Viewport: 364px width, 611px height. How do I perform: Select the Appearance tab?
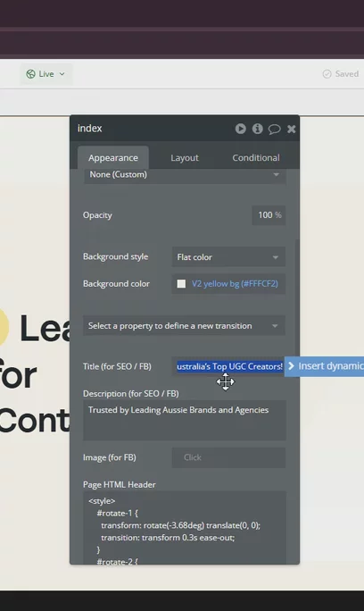click(x=113, y=158)
